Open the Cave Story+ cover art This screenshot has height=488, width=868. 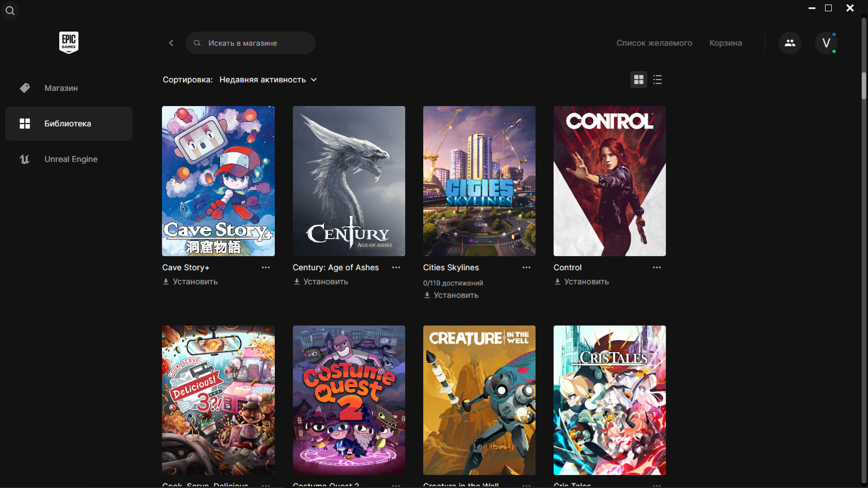(218, 181)
